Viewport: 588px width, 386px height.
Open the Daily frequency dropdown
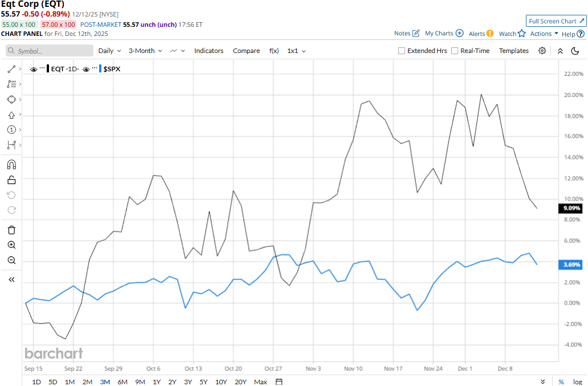pyautogui.click(x=109, y=51)
